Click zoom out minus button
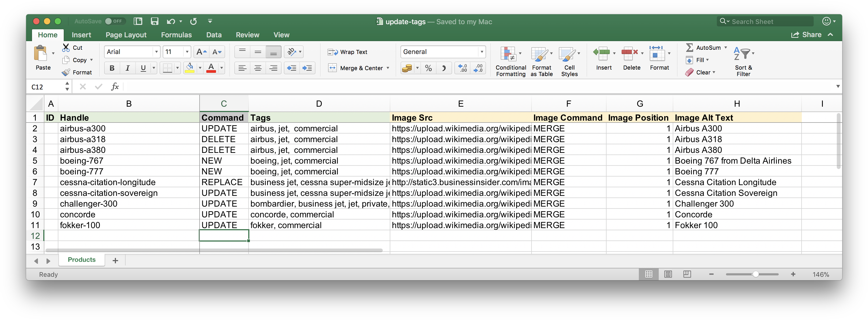Viewport: 868px width, 320px height. pyautogui.click(x=711, y=274)
